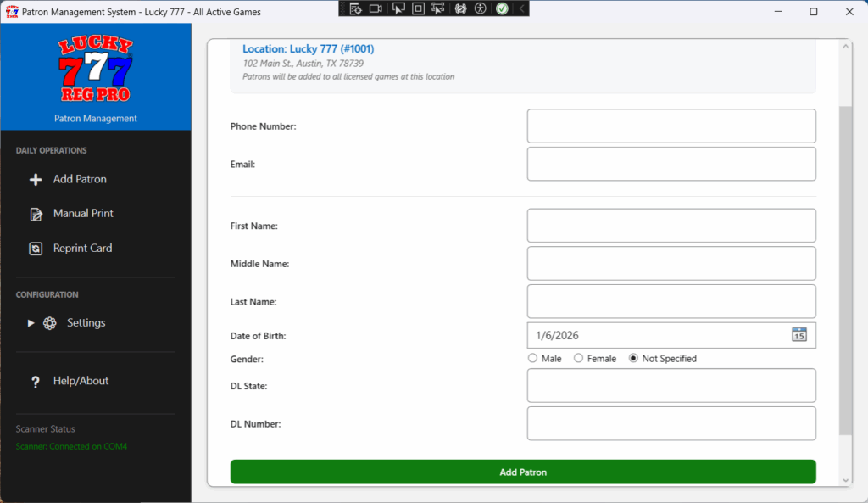868x503 pixels.
Task: Focus the Phone Number field
Action: 671,126
